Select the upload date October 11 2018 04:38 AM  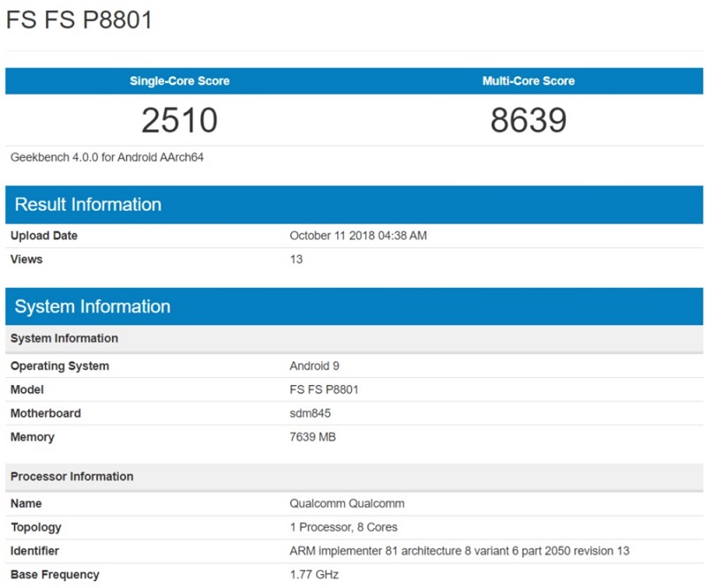(x=358, y=236)
